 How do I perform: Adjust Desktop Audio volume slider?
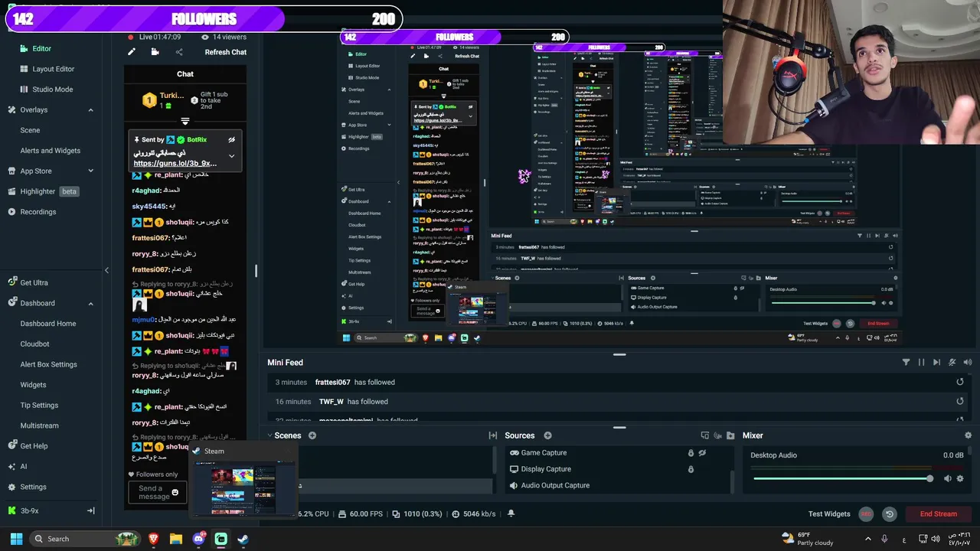842,478
